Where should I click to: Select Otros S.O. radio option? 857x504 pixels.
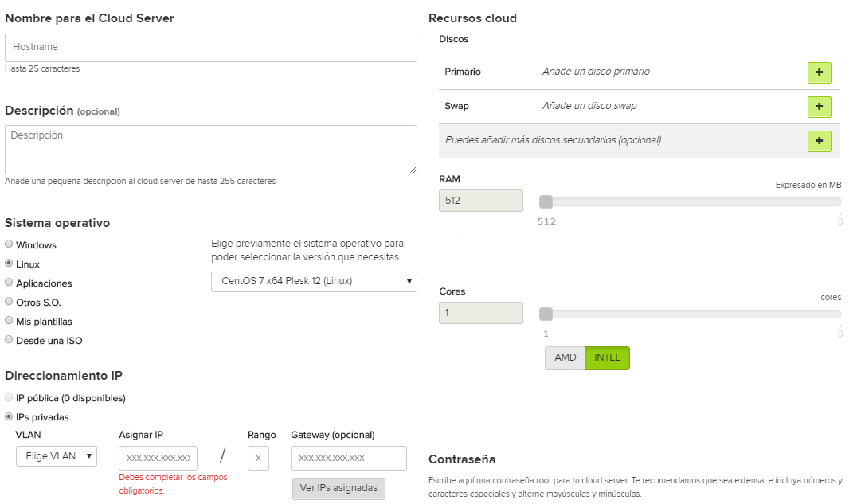pyautogui.click(x=9, y=302)
